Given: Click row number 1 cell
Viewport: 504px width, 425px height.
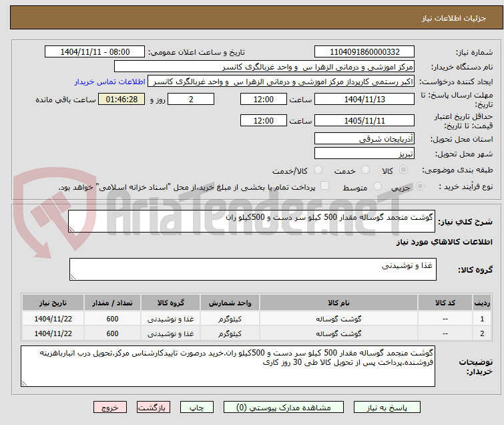Looking at the screenshot, I should pyautogui.click(x=482, y=319).
